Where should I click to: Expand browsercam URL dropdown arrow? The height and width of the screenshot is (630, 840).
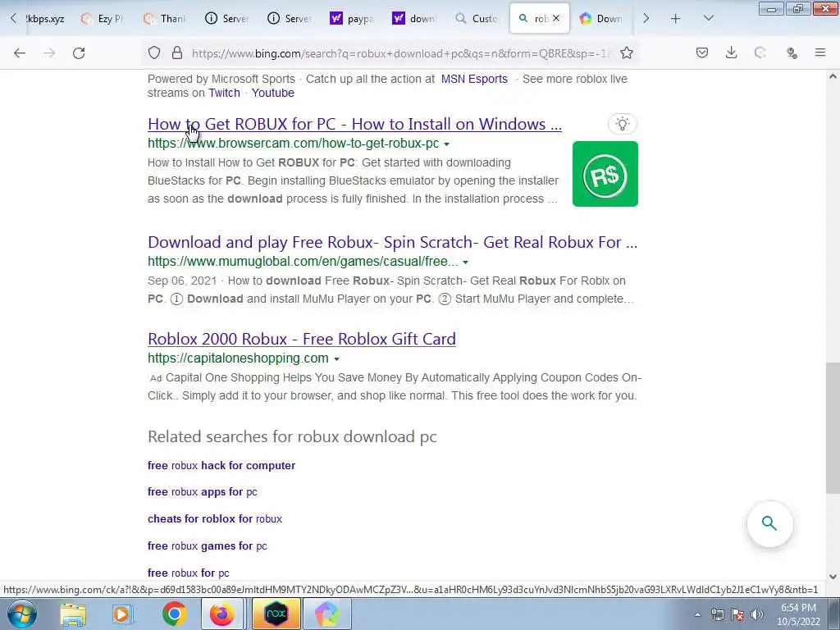click(446, 144)
